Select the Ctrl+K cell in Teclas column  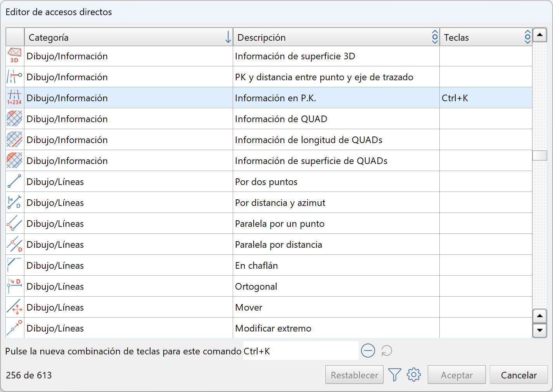(486, 98)
